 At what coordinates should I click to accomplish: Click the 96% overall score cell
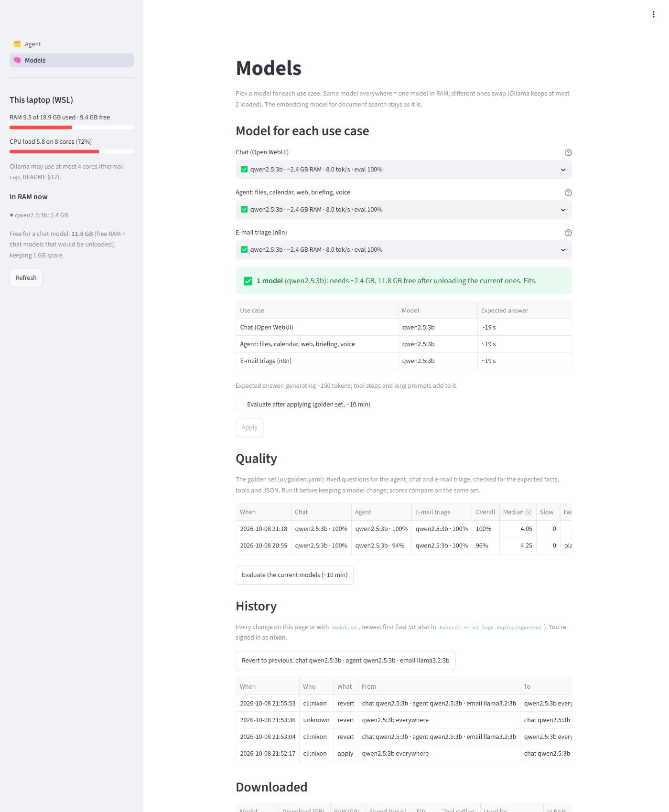(x=485, y=545)
